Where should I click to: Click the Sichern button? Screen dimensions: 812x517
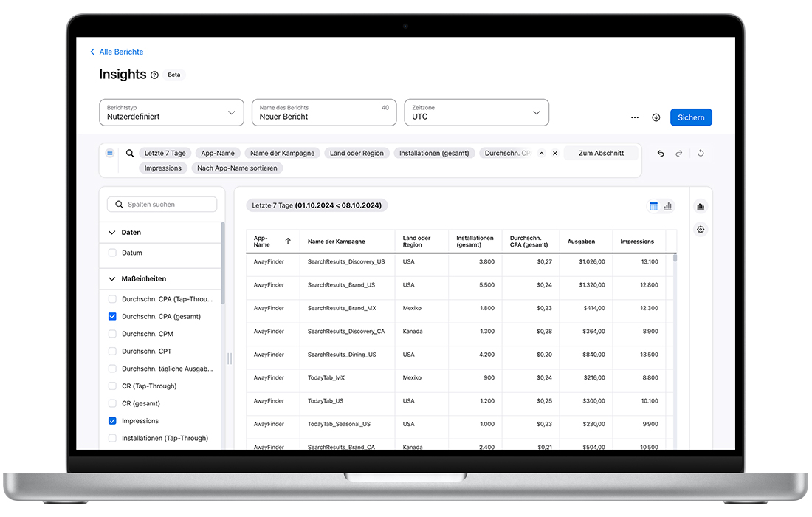tap(690, 117)
